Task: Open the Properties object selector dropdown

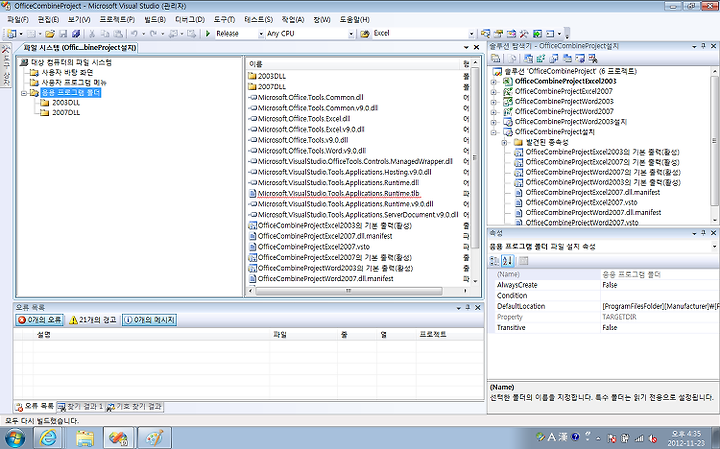Action: (x=714, y=247)
